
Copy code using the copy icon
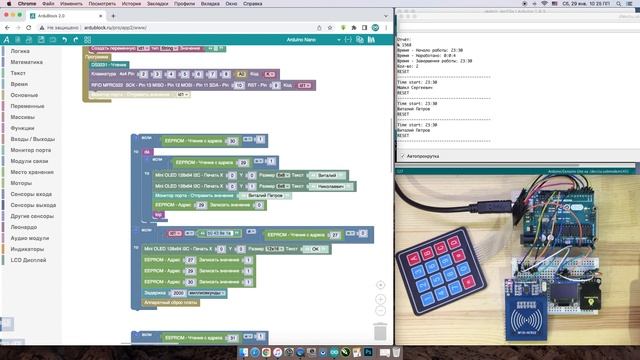click(360, 40)
